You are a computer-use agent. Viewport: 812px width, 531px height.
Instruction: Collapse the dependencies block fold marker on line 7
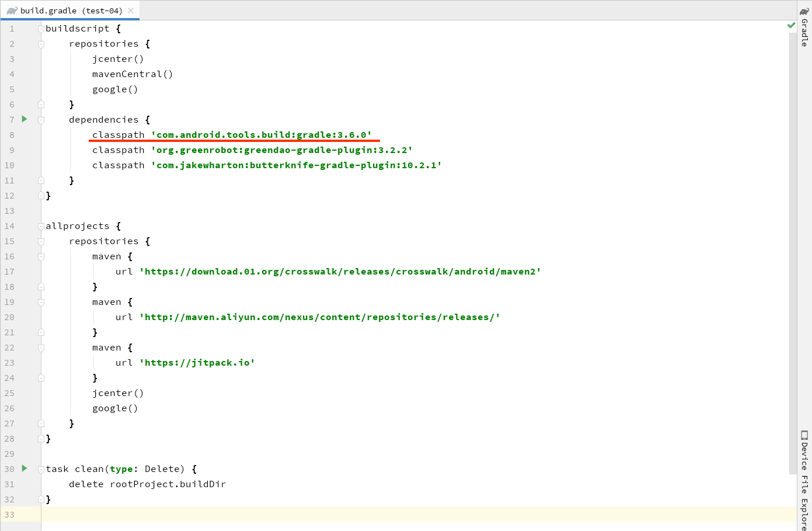[x=41, y=120]
